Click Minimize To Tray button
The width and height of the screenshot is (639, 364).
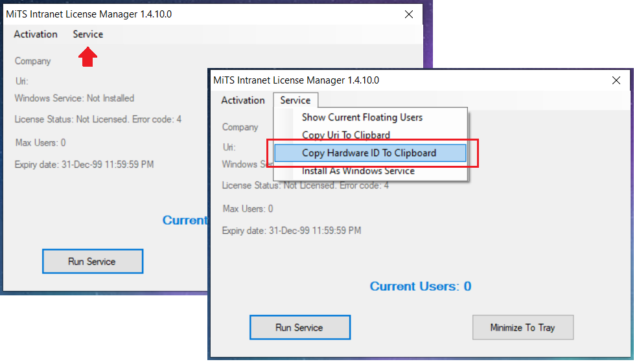coord(523,327)
